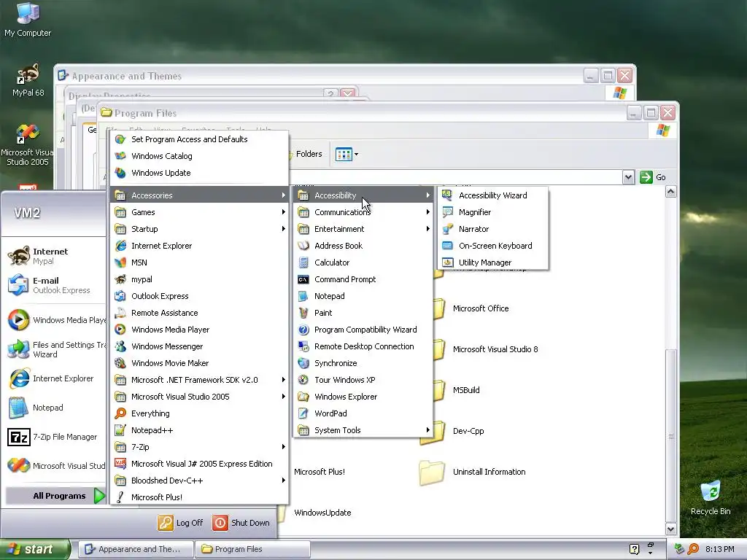
Task: Open Microsoft Visual J# 2005 Express Edition
Action: point(199,464)
